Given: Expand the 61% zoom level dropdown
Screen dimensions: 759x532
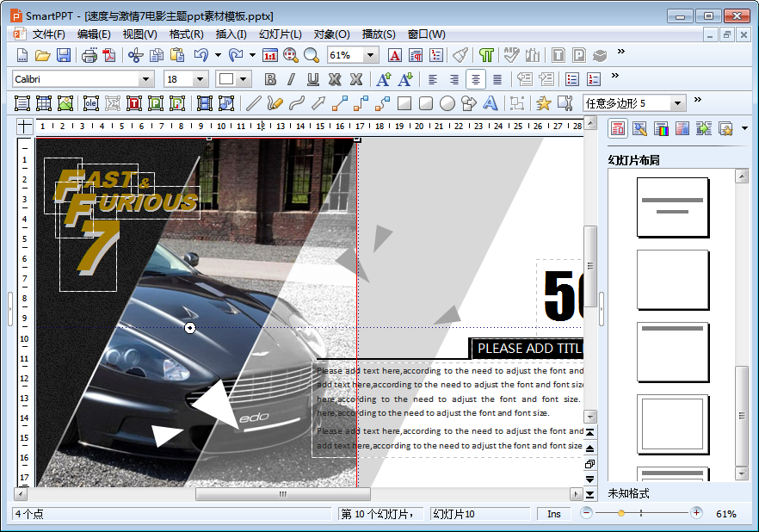Looking at the screenshot, I should pyautogui.click(x=371, y=55).
